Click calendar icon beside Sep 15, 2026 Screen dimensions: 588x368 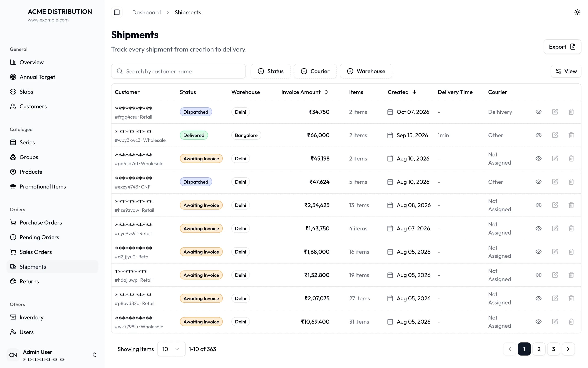pyautogui.click(x=390, y=135)
